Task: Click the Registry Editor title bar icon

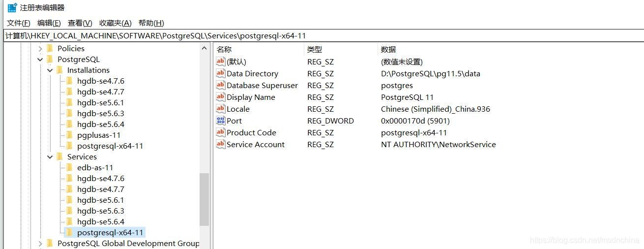Action: [12, 7]
